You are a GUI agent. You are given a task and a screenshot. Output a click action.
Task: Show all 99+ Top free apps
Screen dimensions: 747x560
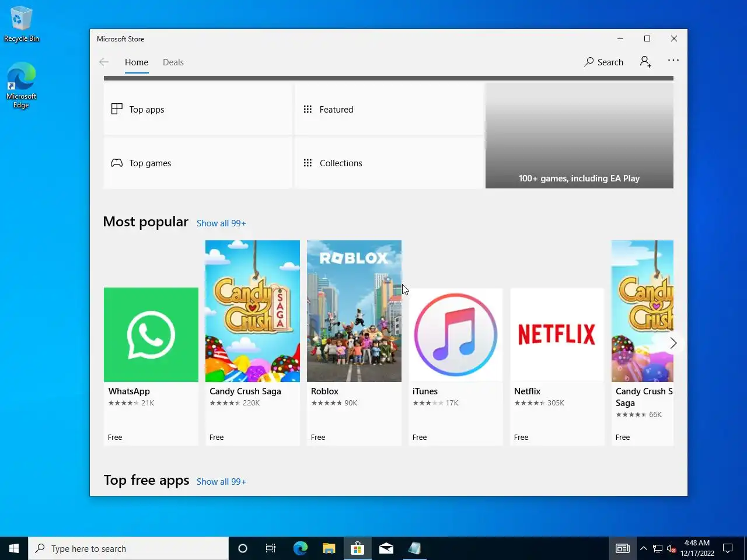point(221,482)
